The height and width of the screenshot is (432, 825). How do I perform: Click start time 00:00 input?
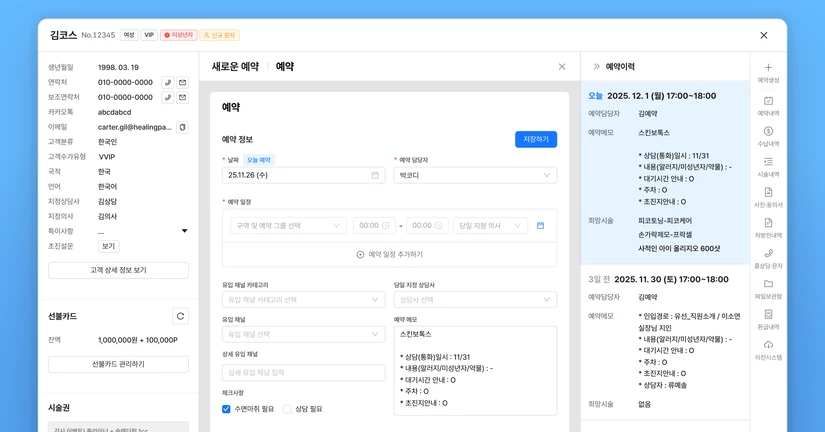[374, 225]
